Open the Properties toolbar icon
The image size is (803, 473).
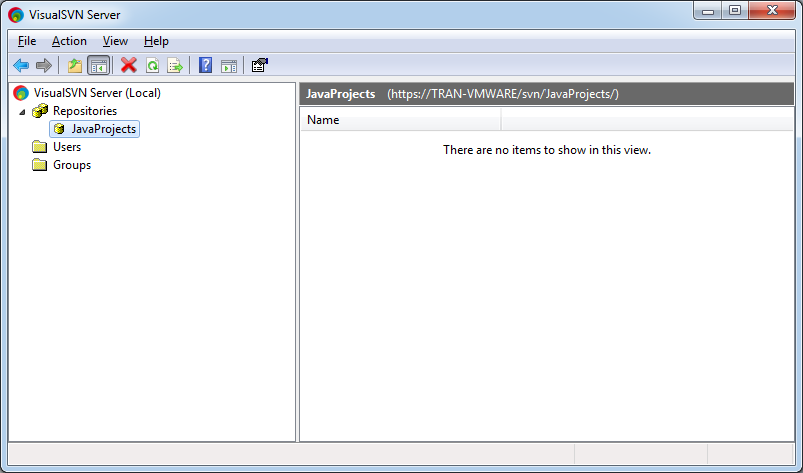coord(260,65)
